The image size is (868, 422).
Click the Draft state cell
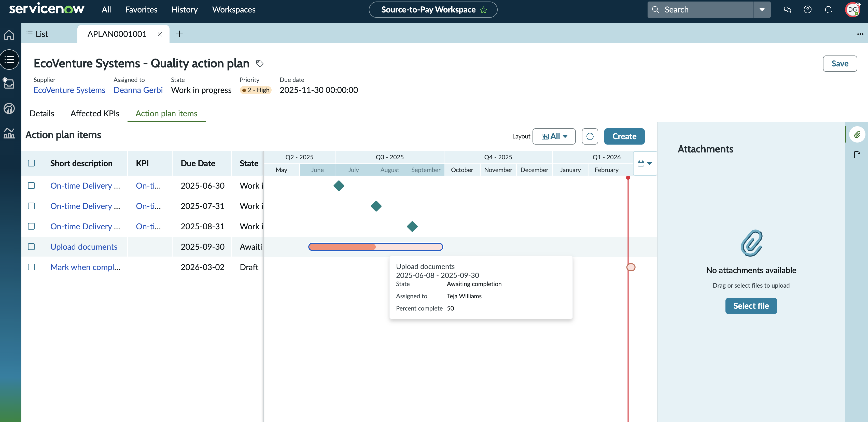[249, 267]
